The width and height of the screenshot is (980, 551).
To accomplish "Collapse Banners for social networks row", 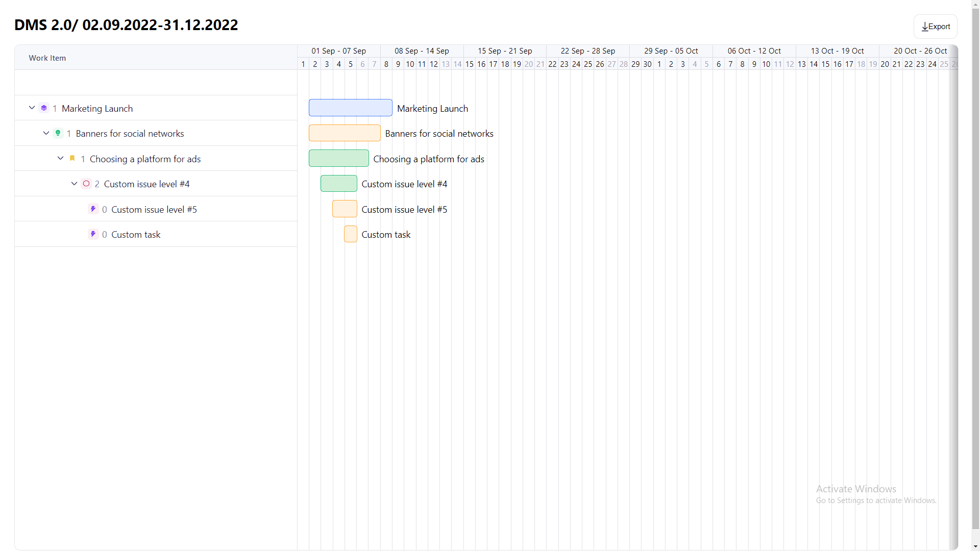I will 46,133.
